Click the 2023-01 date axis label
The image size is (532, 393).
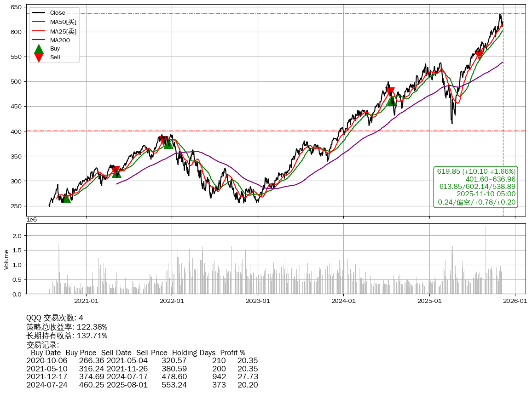click(258, 301)
